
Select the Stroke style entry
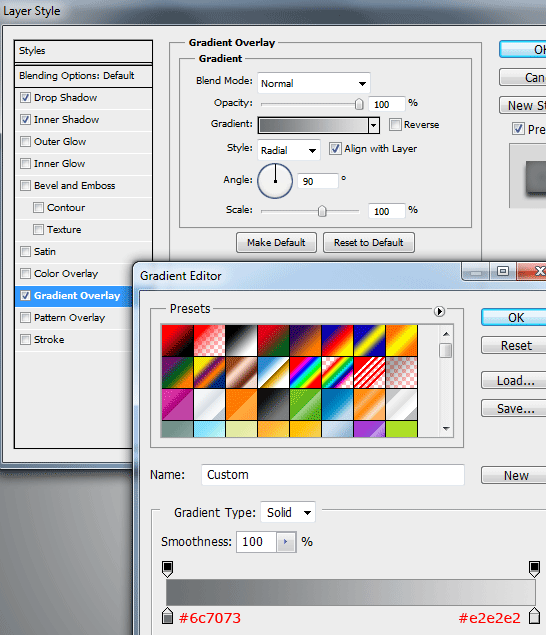[73, 339]
